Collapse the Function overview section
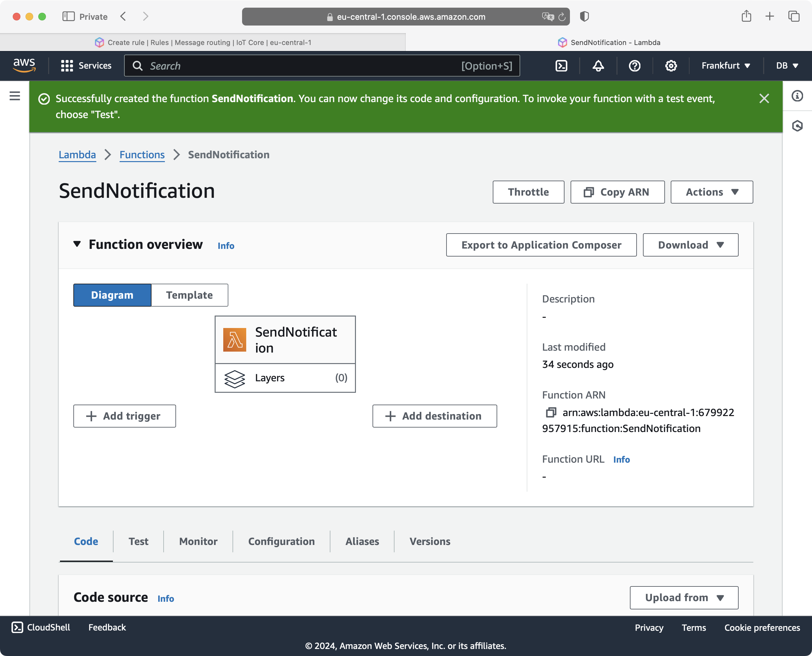 point(78,244)
